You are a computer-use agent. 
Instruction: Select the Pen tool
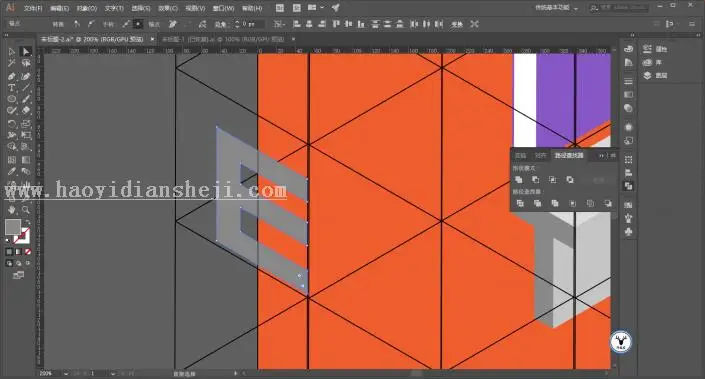(x=12, y=76)
